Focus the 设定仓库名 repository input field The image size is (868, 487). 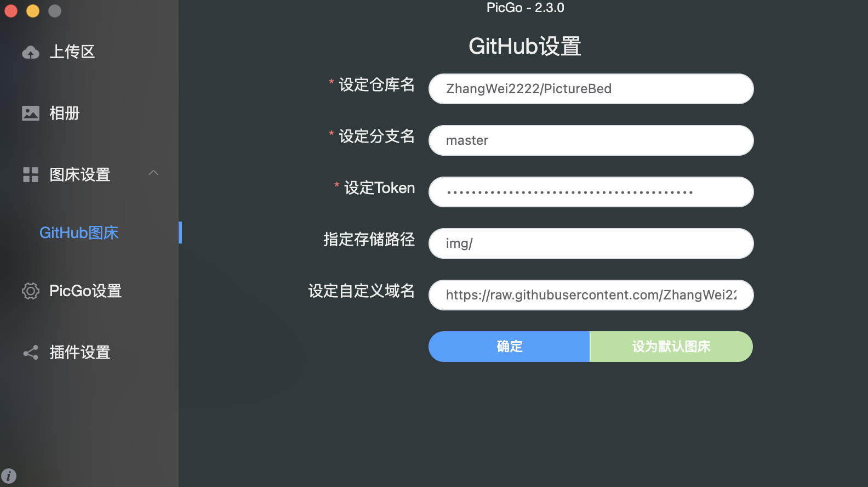tap(591, 89)
